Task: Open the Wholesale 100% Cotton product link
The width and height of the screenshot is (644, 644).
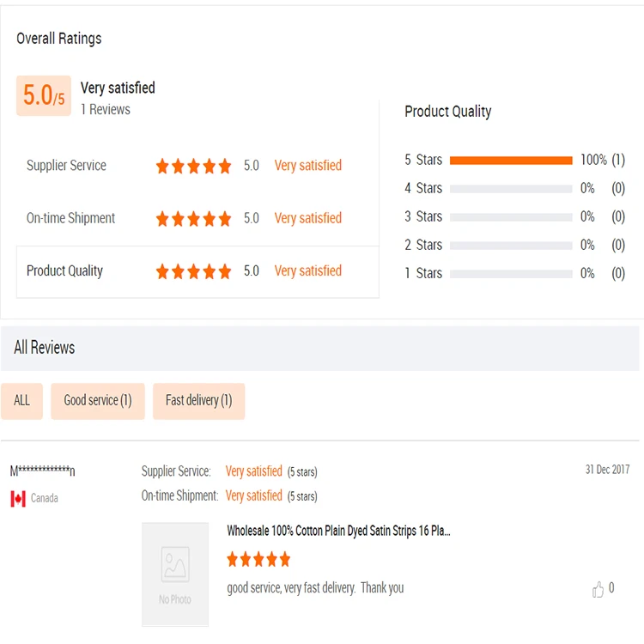Action: (338, 531)
